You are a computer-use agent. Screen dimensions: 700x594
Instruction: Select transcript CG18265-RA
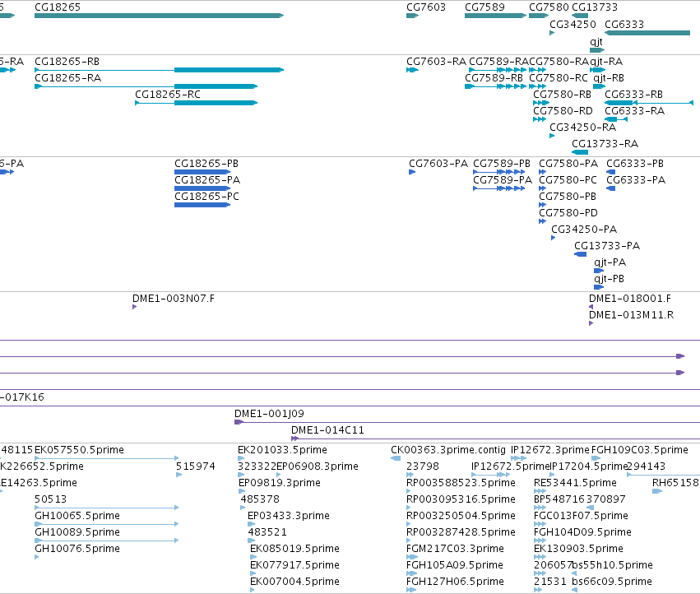click(67, 78)
